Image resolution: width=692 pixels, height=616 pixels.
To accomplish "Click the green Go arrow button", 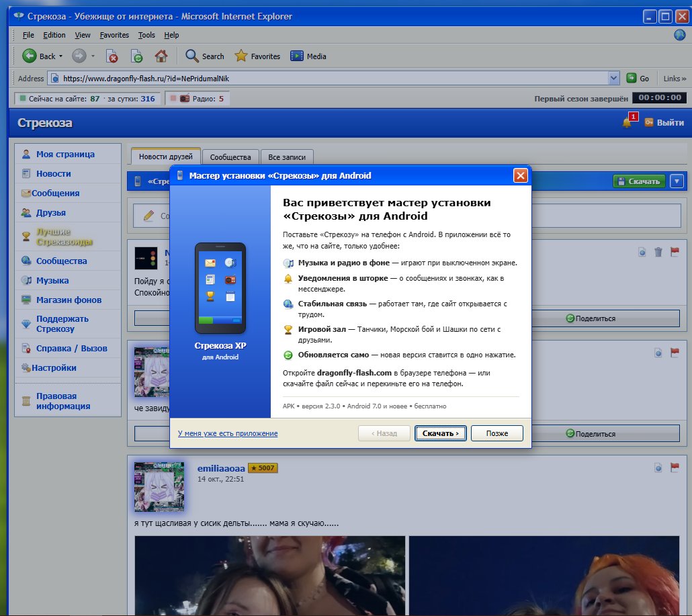I will point(632,79).
